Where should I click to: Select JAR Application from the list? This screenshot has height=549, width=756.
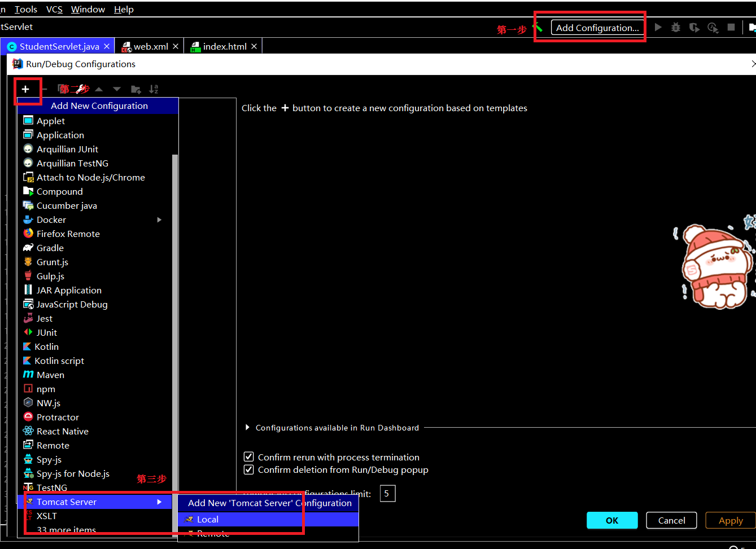pos(95,290)
